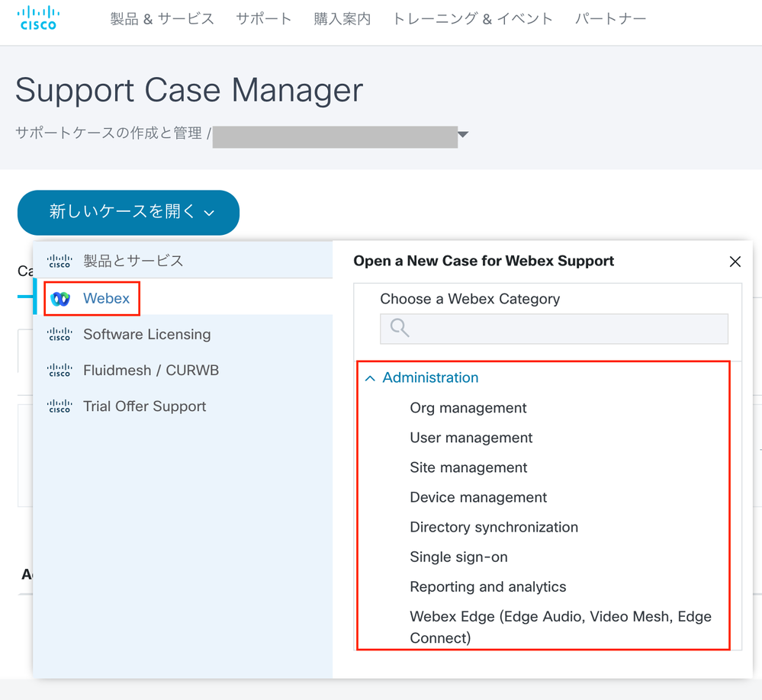Click the Cisco icon beside Fluidmesh / CURWB
Screen dimensions: 762x700
(59, 370)
